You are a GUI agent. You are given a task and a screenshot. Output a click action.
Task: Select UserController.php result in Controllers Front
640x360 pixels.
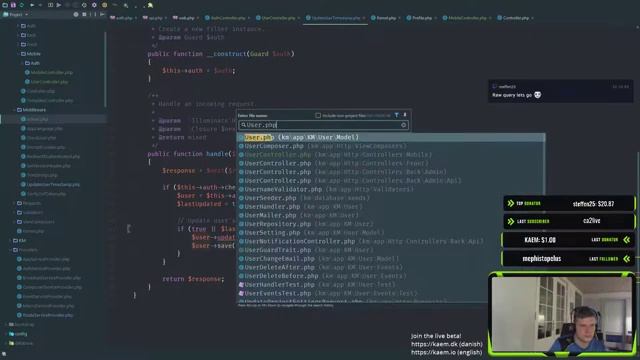[391, 163]
